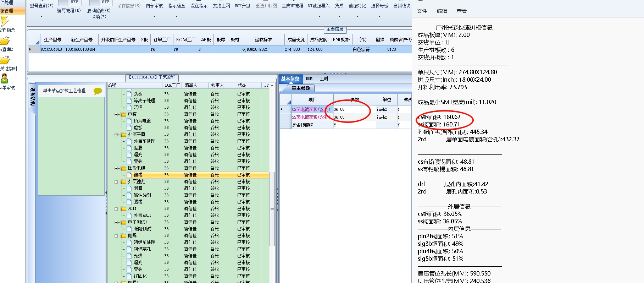The height and width of the screenshot is (283, 644).
Task: Click the 成品长度 column header
Action: (296, 40)
